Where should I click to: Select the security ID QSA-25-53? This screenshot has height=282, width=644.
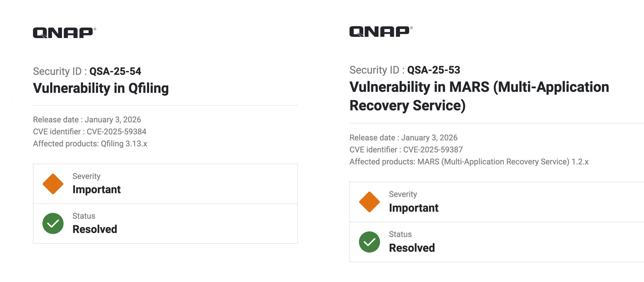[x=434, y=70]
